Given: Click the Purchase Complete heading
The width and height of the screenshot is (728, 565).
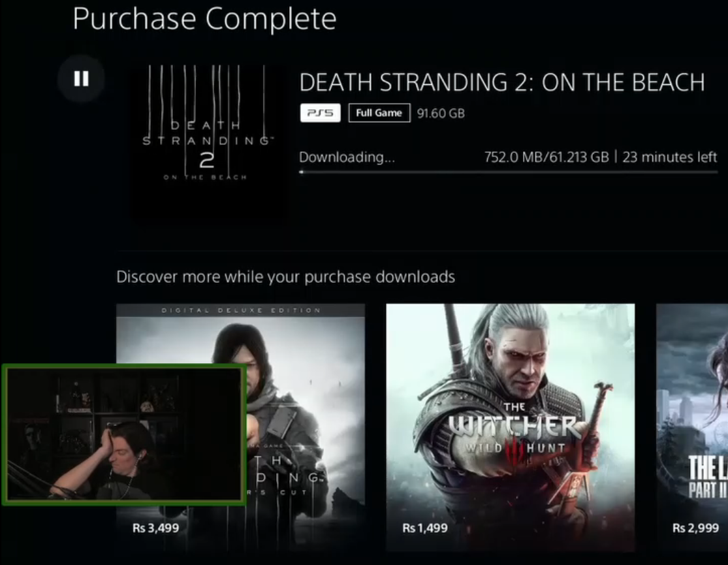Looking at the screenshot, I should coord(204,18).
